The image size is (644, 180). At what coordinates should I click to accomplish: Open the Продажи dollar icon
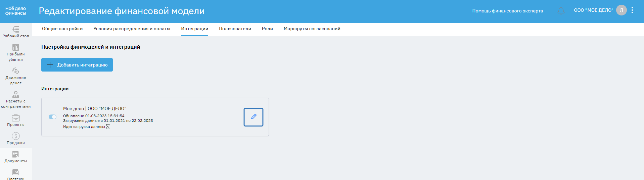[16, 136]
